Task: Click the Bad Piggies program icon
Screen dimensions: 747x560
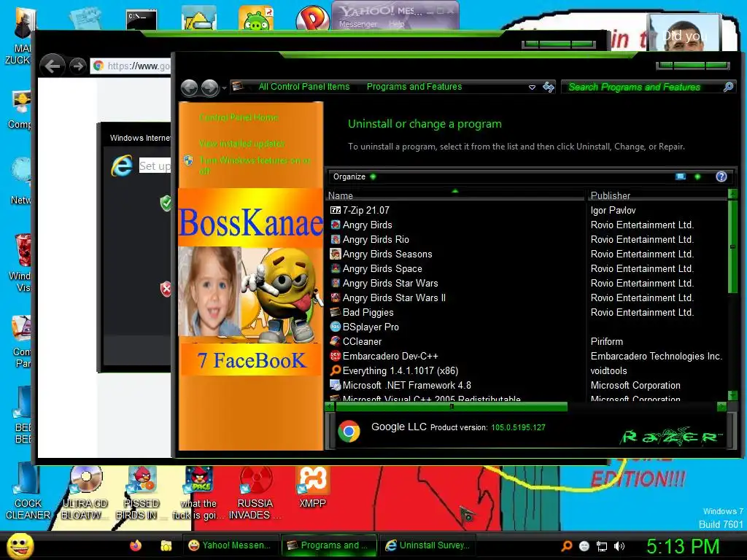Action: pyautogui.click(x=336, y=312)
